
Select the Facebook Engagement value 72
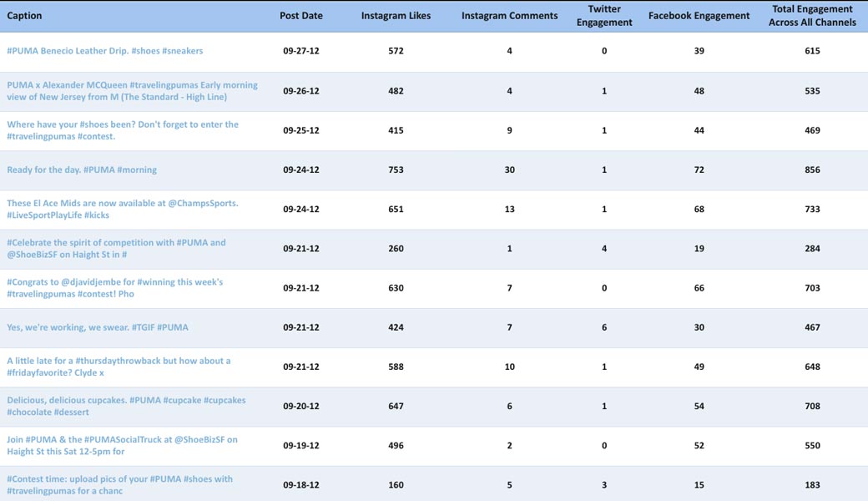pos(699,169)
